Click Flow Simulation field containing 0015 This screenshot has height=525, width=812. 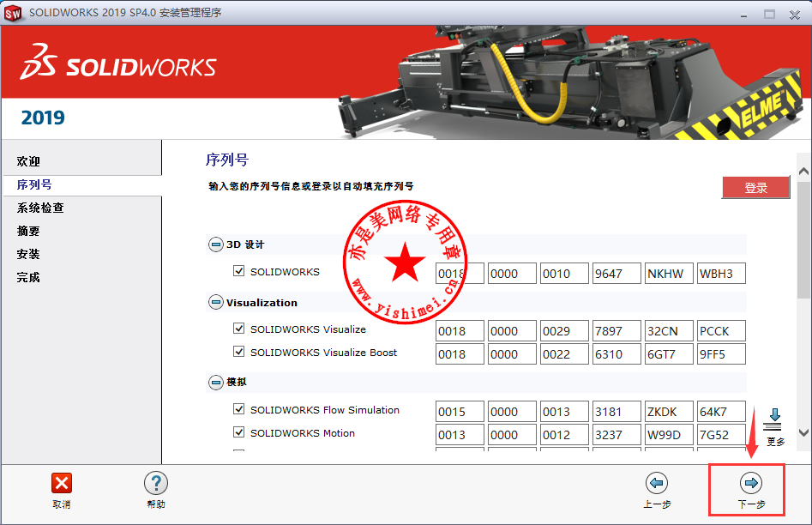460,412
